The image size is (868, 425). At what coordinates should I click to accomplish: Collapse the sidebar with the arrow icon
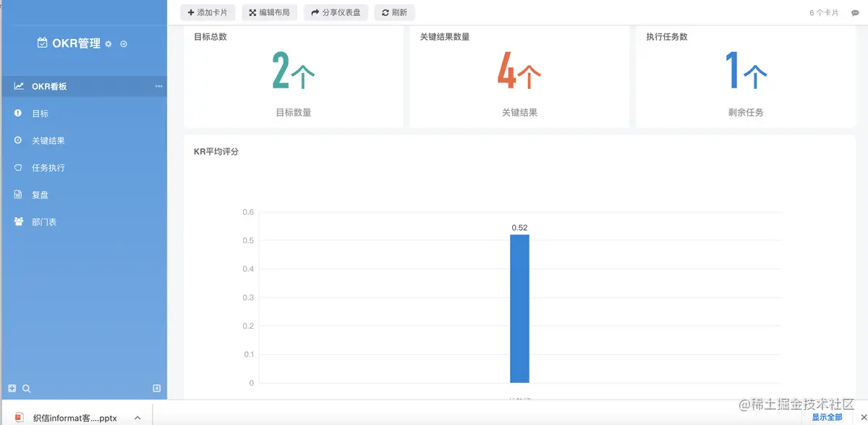tap(156, 388)
